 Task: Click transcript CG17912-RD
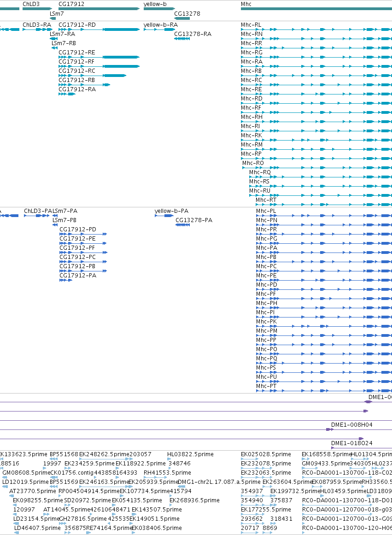coord(77,25)
